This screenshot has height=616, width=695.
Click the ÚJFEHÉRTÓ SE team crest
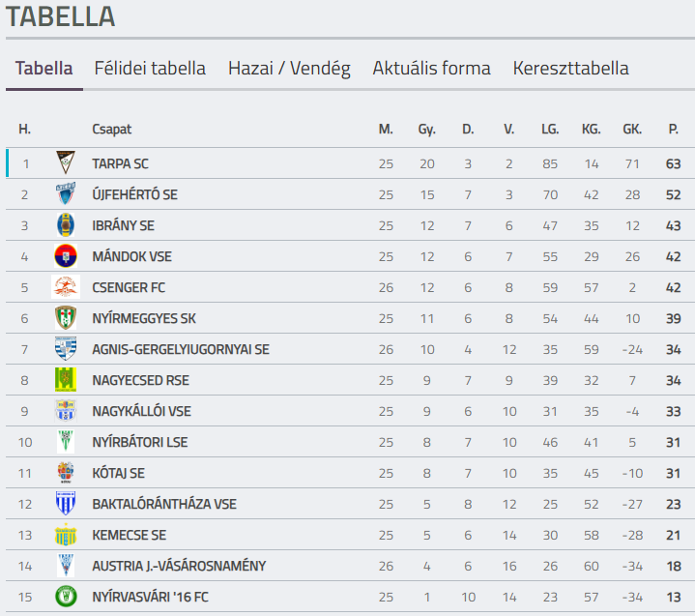66,193
